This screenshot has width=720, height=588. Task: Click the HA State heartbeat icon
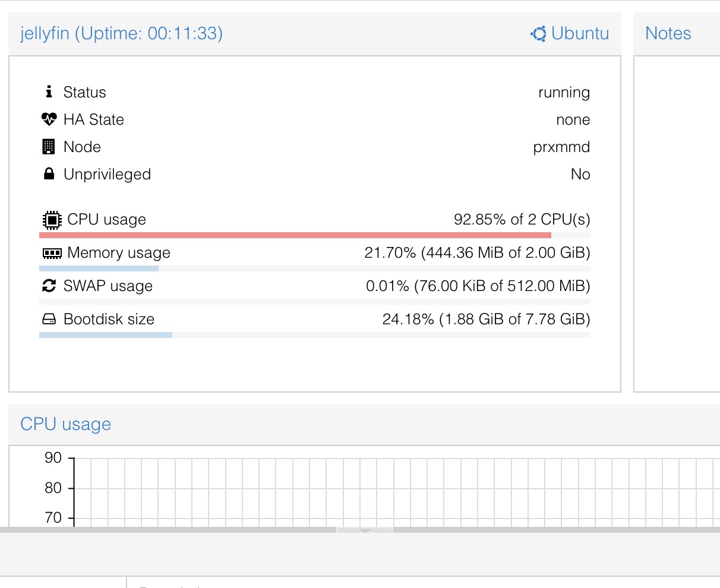coord(49,119)
